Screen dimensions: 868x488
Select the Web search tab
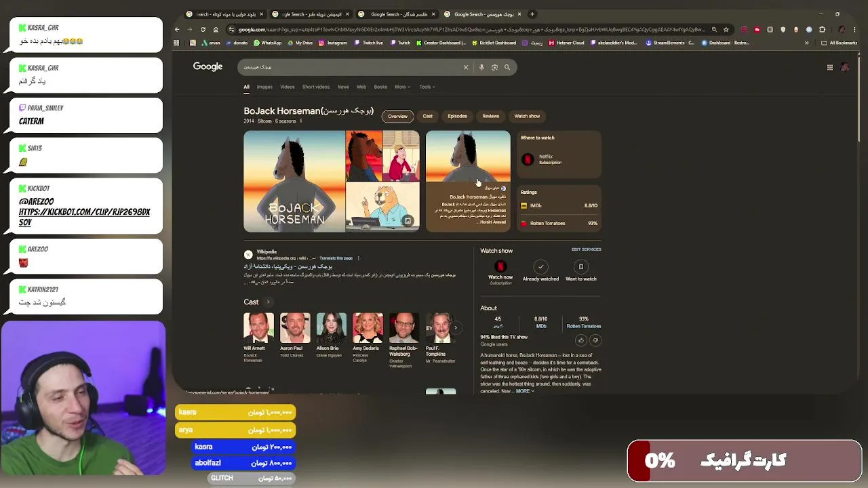(361, 87)
